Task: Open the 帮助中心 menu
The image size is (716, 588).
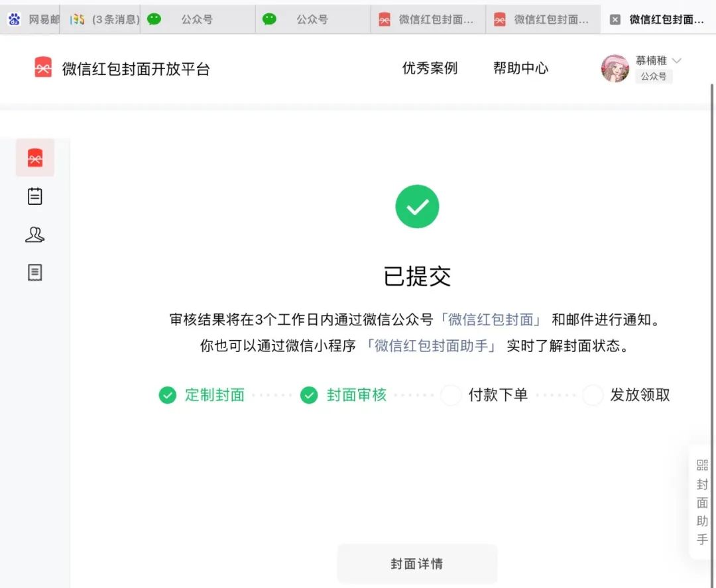Action: click(x=520, y=68)
